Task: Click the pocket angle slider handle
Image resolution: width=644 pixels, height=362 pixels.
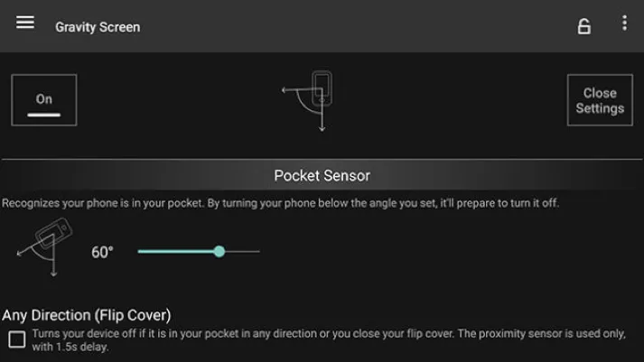Action: 219,251
